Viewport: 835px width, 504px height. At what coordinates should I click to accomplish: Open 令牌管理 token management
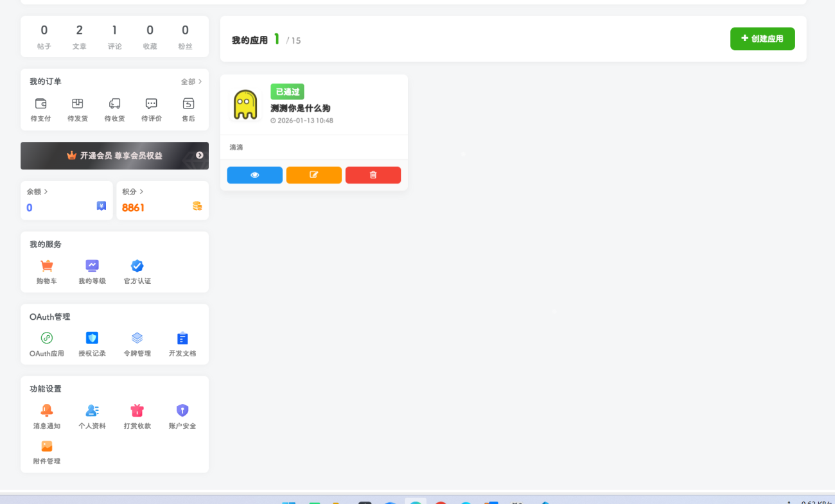click(x=137, y=344)
